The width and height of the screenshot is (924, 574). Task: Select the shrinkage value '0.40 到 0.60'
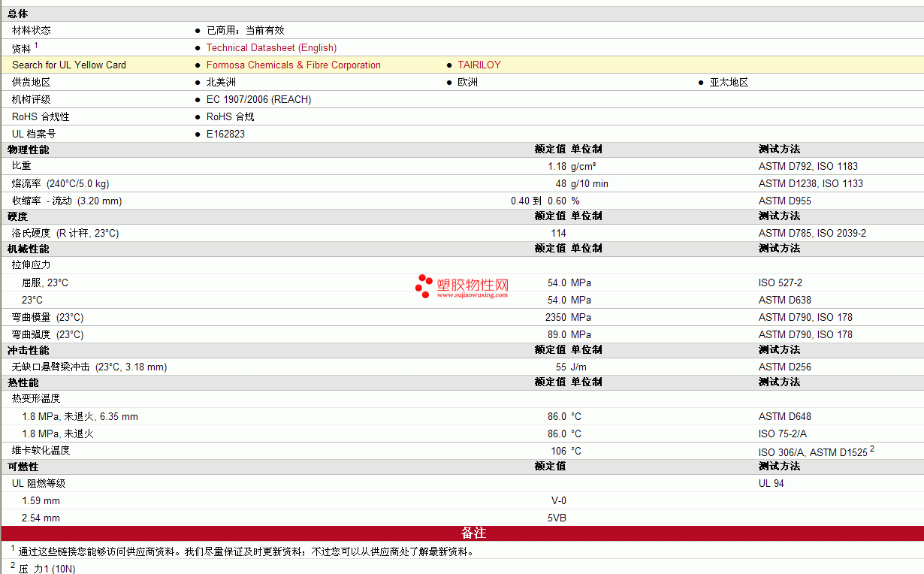tap(539, 201)
